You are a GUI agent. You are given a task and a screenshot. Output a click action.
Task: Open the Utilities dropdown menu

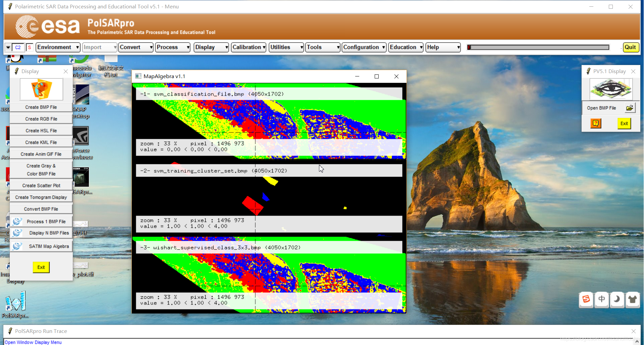pyautogui.click(x=286, y=47)
